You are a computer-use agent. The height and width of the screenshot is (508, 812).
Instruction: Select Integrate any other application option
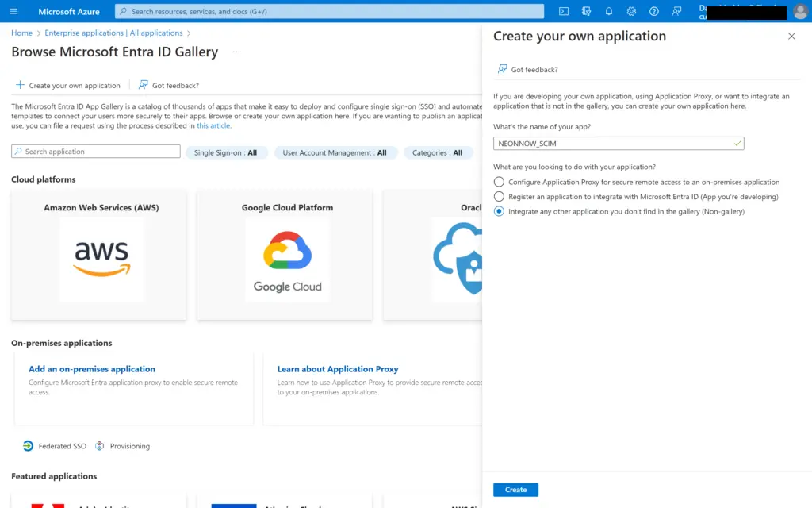(x=499, y=211)
